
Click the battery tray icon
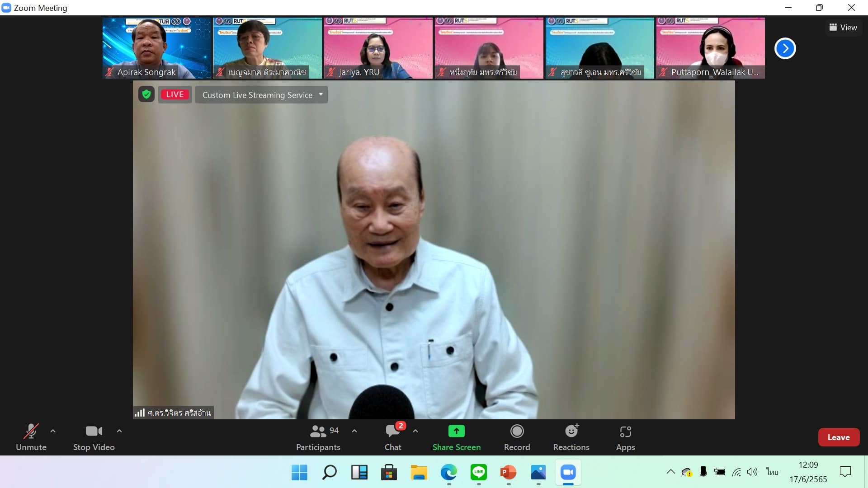tap(720, 472)
